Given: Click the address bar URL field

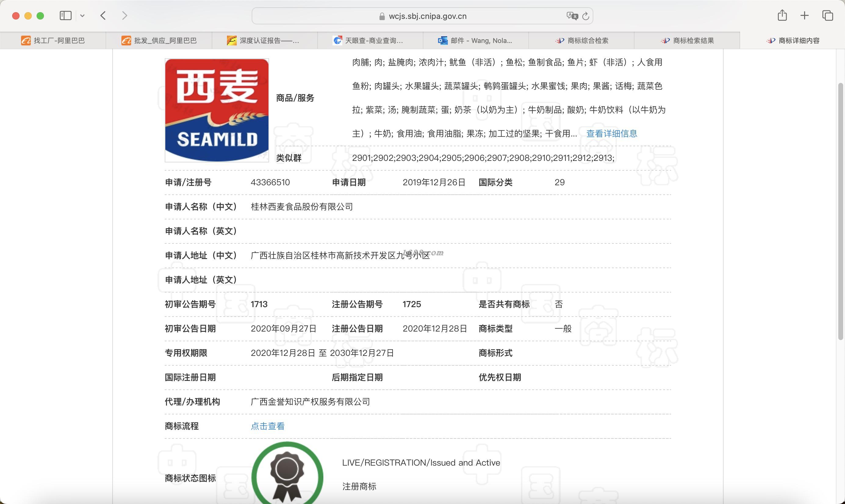Looking at the screenshot, I should coord(427,16).
